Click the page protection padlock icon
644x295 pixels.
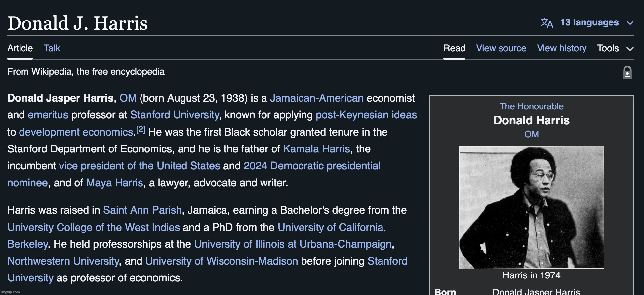[627, 72]
